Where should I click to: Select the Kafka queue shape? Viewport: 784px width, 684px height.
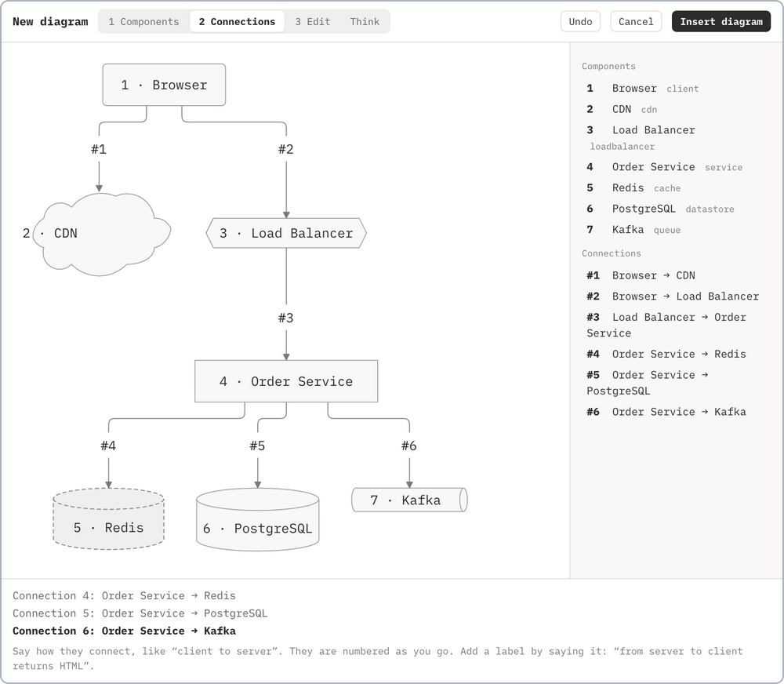(409, 500)
